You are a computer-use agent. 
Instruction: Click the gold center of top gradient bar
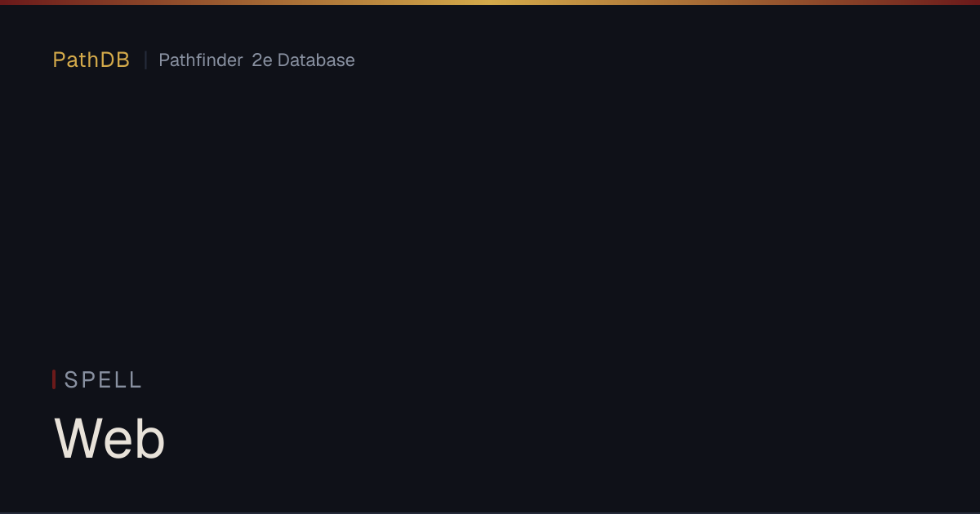(x=490, y=2)
